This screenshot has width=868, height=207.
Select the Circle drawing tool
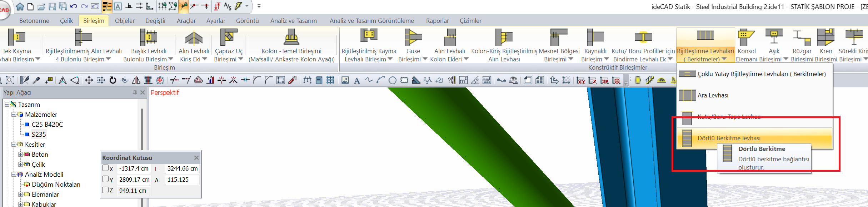393,80
